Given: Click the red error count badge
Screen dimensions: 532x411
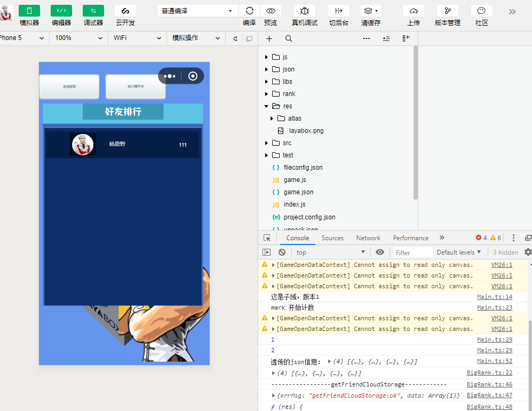Looking at the screenshot, I should pyautogui.click(x=481, y=238).
